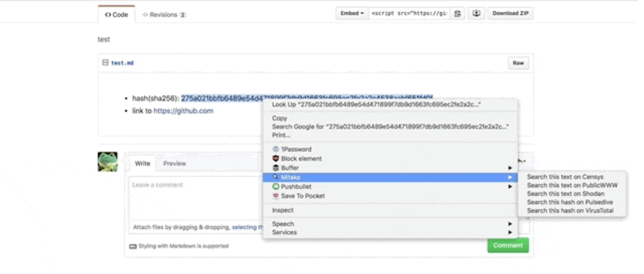Viewport: 644px width, 274px height.
Task: Choose Look Up in context menu
Action: click(x=390, y=105)
